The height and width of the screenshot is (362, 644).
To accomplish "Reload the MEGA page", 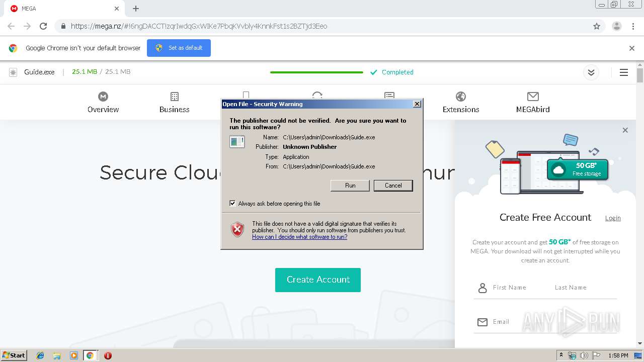I will click(43, 26).
